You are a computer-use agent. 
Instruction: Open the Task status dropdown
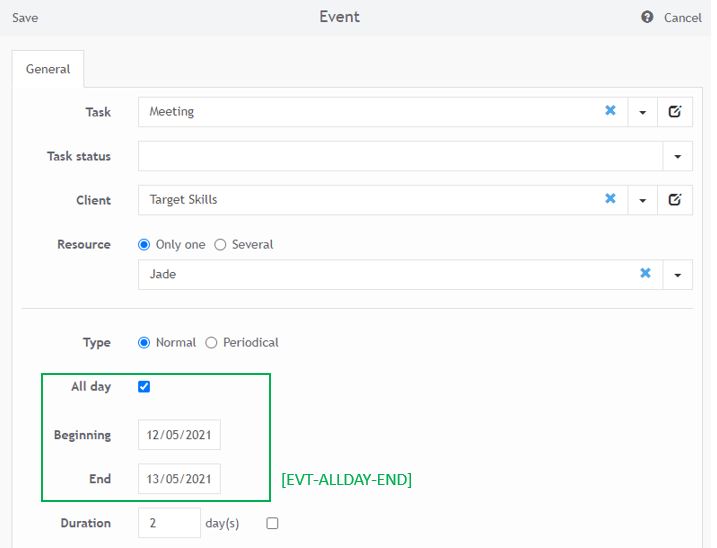pyautogui.click(x=677, y=156)
